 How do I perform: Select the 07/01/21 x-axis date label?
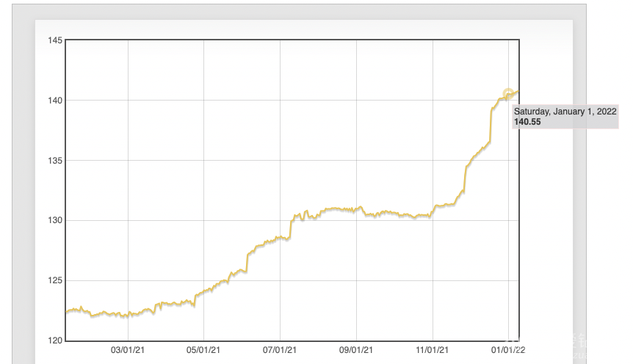coord(280,351)
